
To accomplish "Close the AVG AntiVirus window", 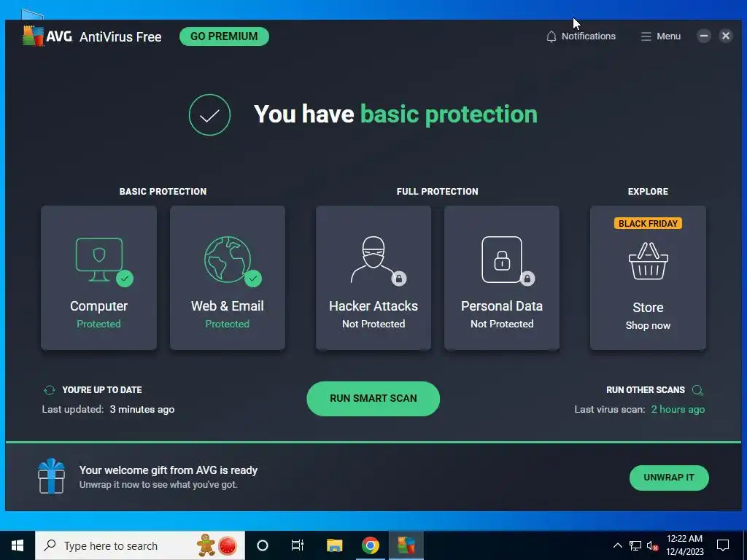I will click(x=726, y=36).
